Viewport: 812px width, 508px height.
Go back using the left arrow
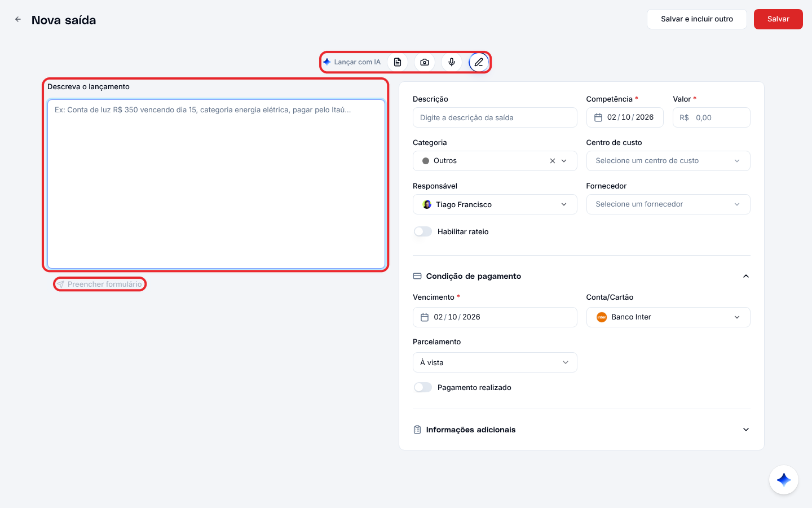coord(18,19)
